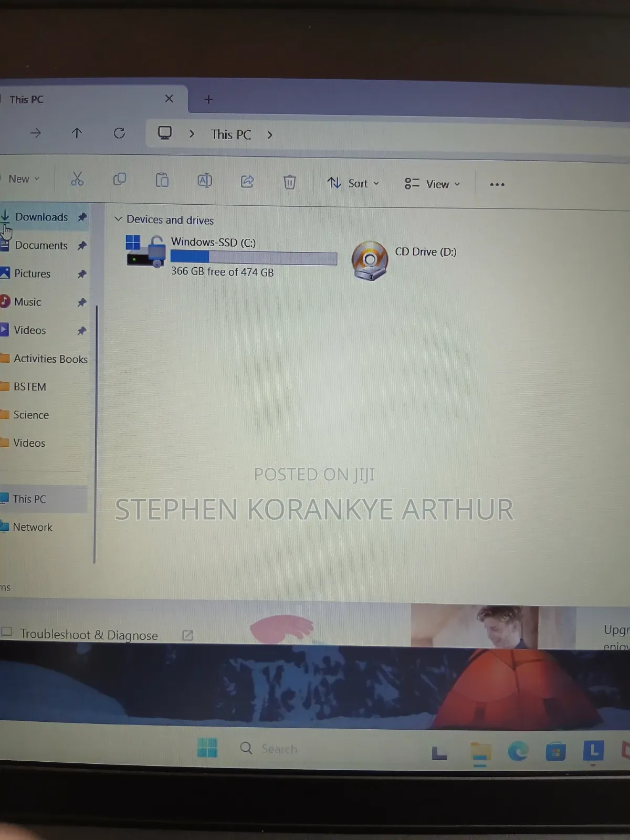The height and width of the screenshot is (840, 630).
Task: Open the See more three-dots menu
Action: pyautogui.click(x=497, y=184)
